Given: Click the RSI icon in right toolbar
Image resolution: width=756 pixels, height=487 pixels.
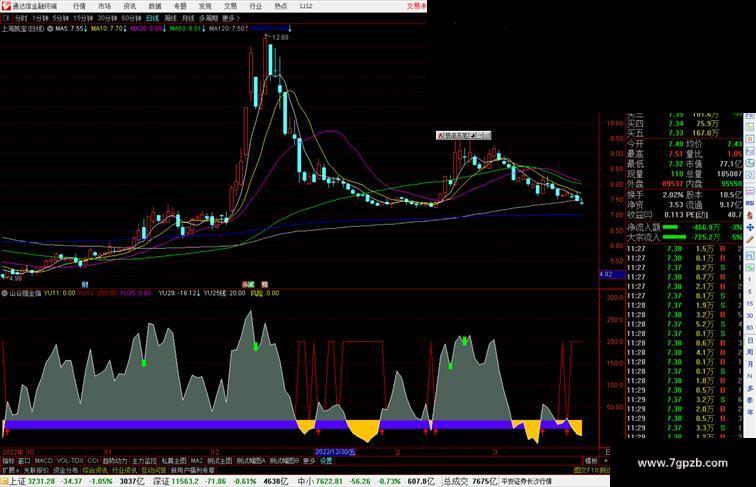Looking at the screenshot, I should [750, 203].
